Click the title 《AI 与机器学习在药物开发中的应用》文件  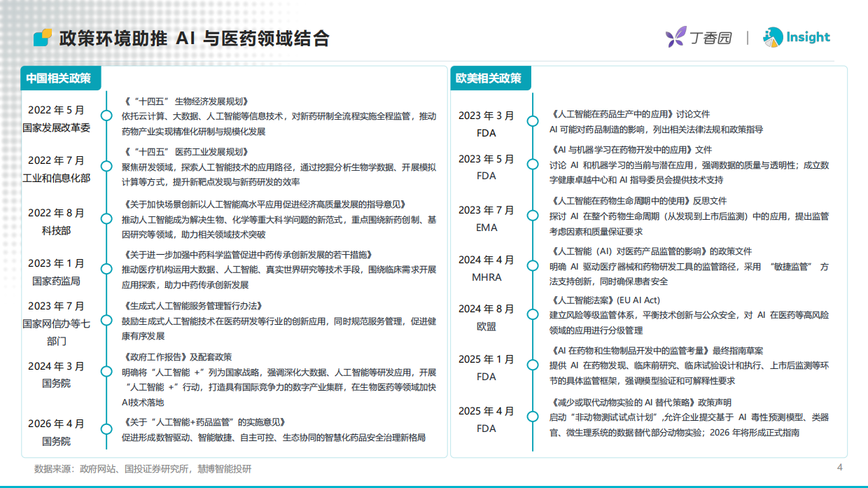pyautogui.click(x=631, y=150)
